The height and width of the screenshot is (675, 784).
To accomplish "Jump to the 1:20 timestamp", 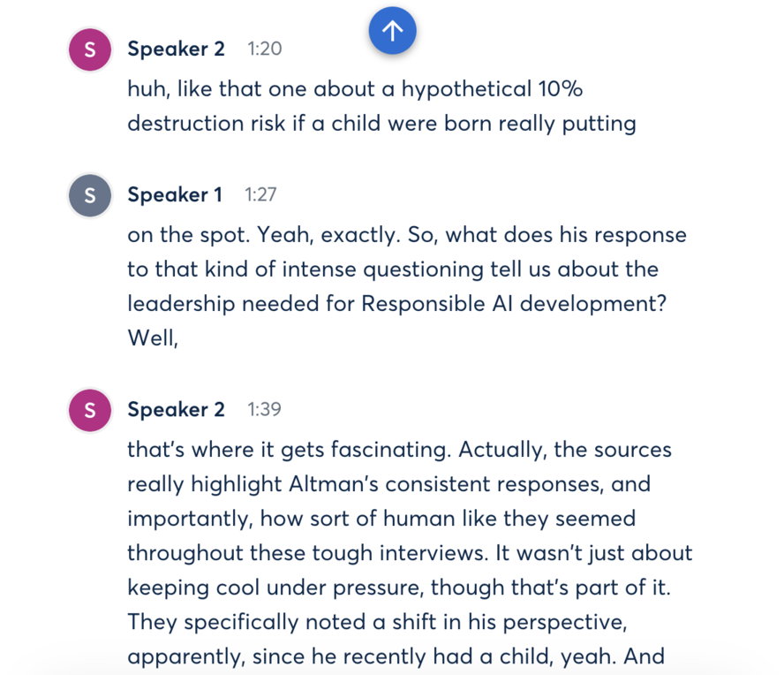I will coord(265,49).
